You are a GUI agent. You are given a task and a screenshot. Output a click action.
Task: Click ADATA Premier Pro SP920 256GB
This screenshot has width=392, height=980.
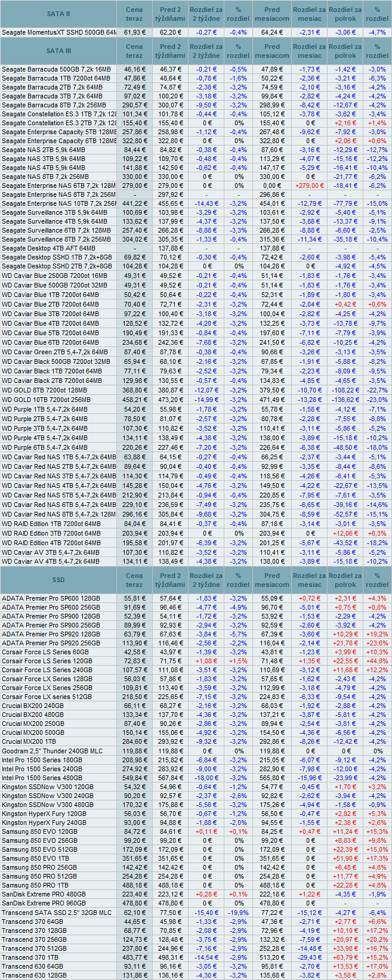pyautogui.click(x=51, y=643)
